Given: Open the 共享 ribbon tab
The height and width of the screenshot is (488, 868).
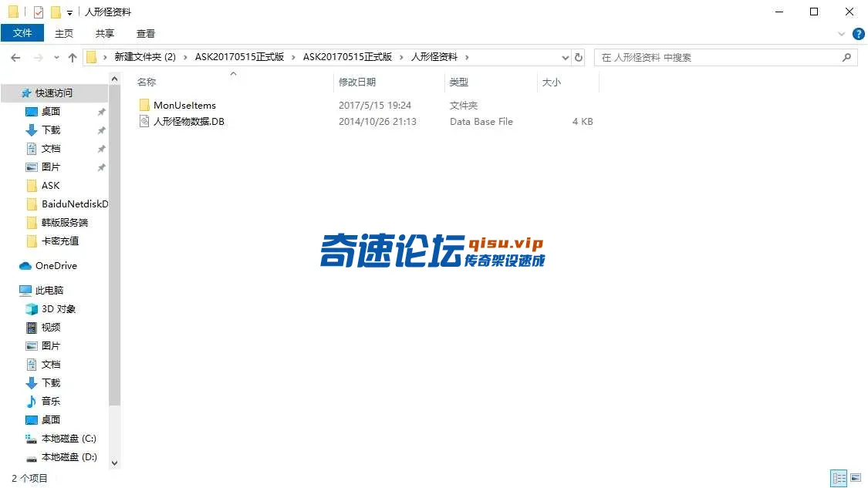Looking at the screenshot, I should point(105,34).
